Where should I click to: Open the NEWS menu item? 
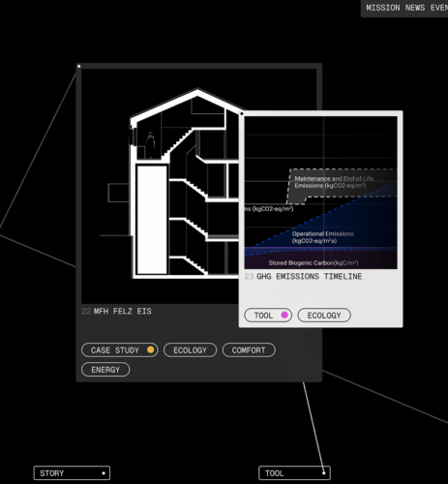(415, 8)
